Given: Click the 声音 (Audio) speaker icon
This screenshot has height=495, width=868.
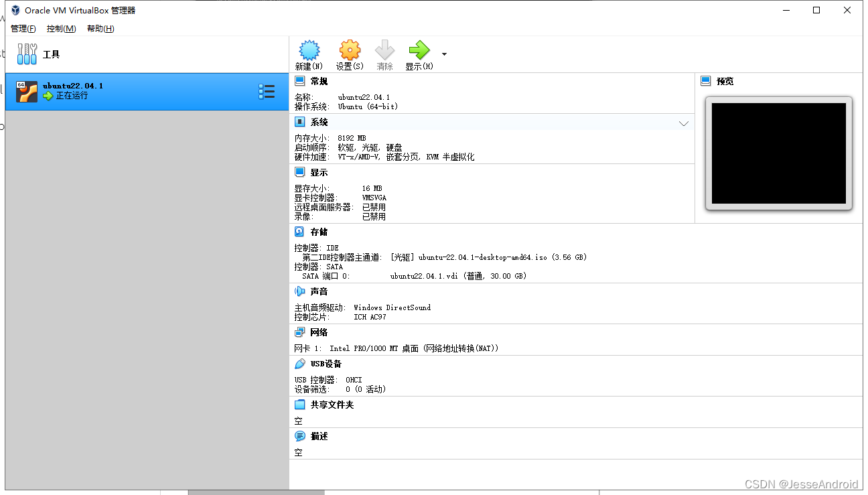Looking at the screenshot, I should 299,291.
